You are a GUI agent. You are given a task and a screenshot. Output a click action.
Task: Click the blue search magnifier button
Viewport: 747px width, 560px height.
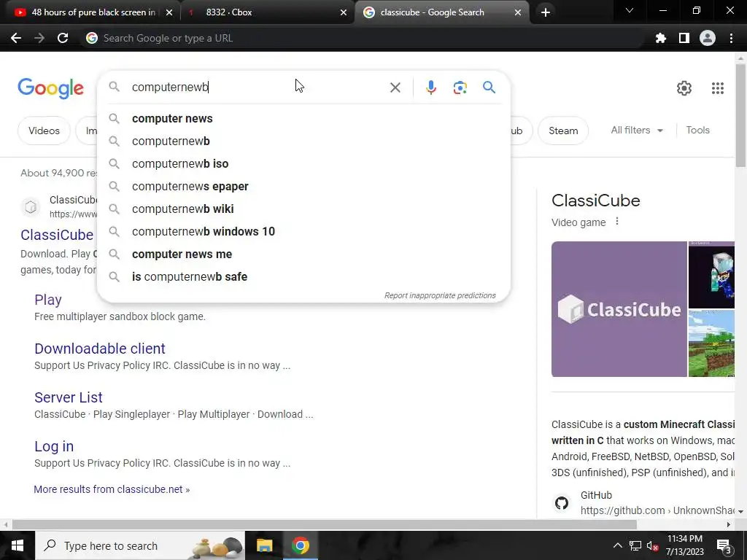489,87
